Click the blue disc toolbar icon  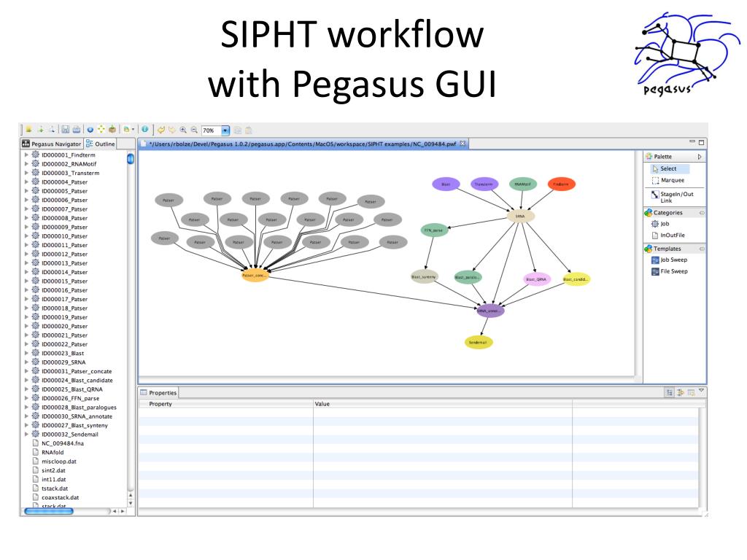[90, 130]
